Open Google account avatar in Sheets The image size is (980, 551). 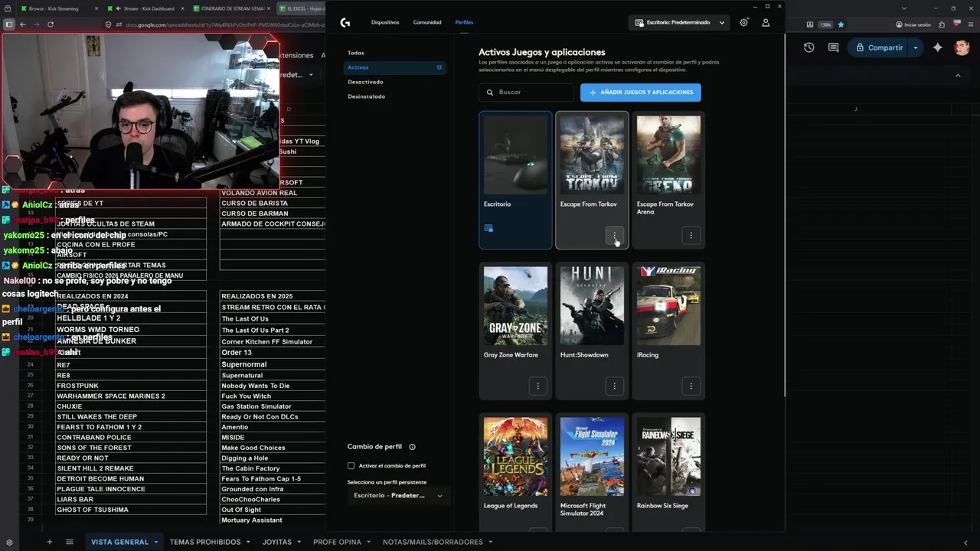[x=962, y=47]
